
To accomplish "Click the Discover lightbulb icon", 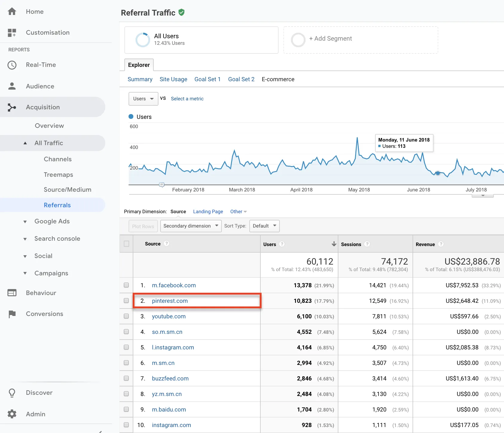I will pos(12,393).
